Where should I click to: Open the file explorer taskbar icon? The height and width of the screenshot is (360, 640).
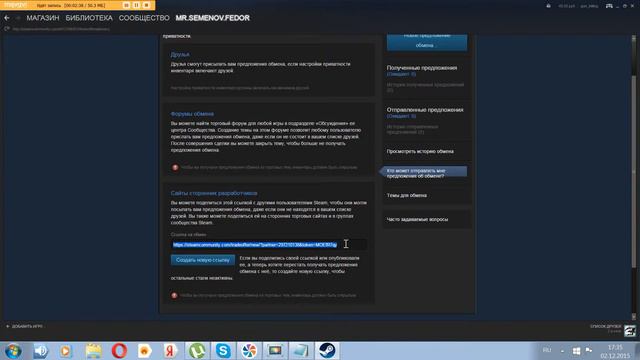pos(93,351)
